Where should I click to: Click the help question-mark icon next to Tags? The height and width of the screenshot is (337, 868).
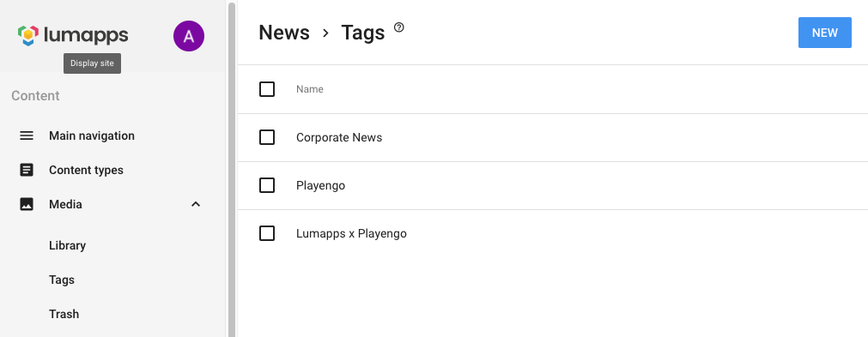pyautogui.click(x=399, y=27)
